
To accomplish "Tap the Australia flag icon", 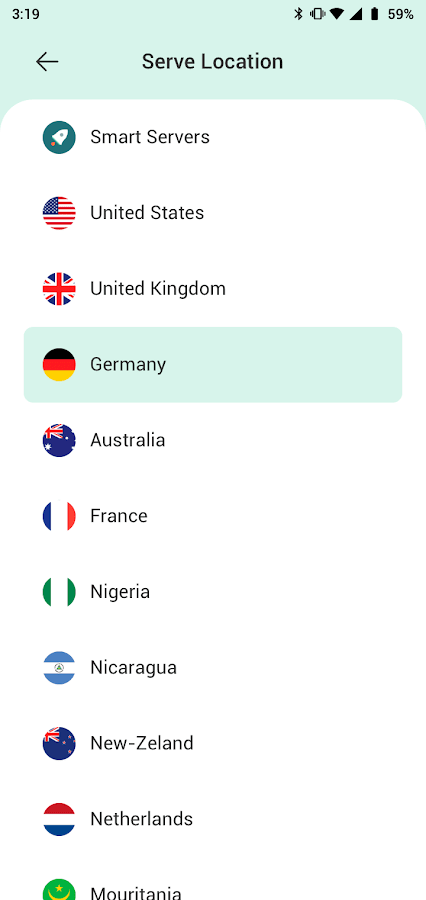I will click(59, 440).
